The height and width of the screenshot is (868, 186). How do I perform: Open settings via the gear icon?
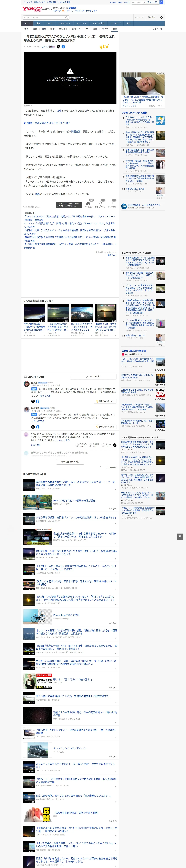(x=161, y=17)
